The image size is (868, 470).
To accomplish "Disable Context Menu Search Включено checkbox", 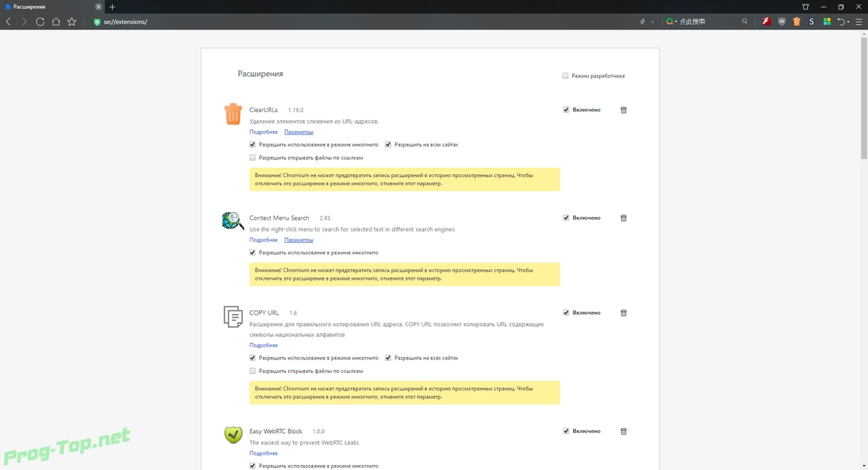I will [566, 218].
